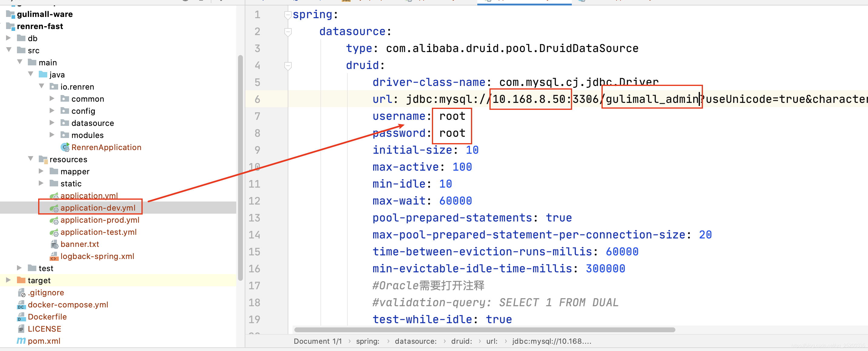The height and width of the screenshot is (351, 868).
Task: Expand the datasource package
Action: pyautogui.click(x=52, y=123)
